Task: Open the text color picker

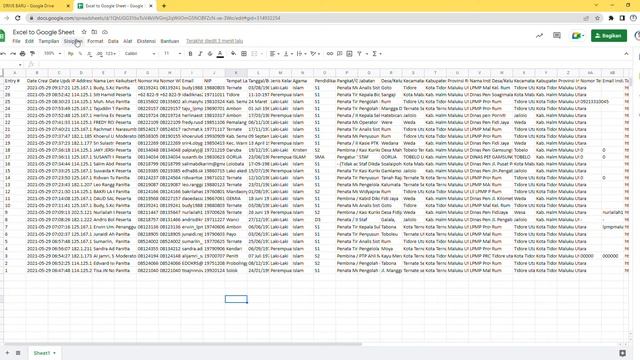Action: click(x=220, y=53)
